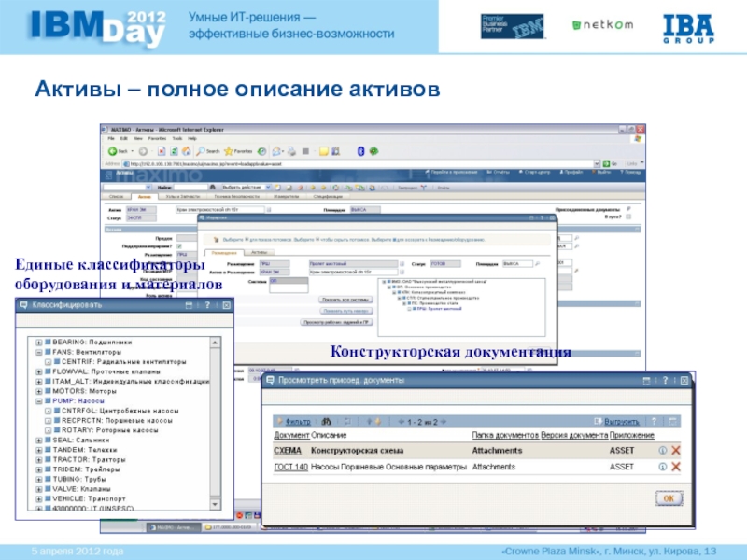Image resolution: width=747 pixels, height=560 pixels.
Task: Sort by Версия документа column
Action: tap(574, 435)
